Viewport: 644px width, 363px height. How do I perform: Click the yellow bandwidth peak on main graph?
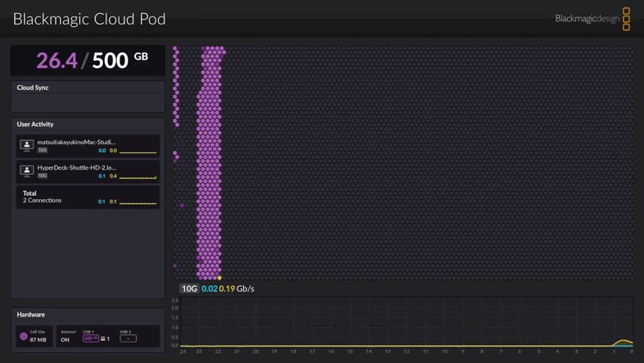tap(624, 341)
